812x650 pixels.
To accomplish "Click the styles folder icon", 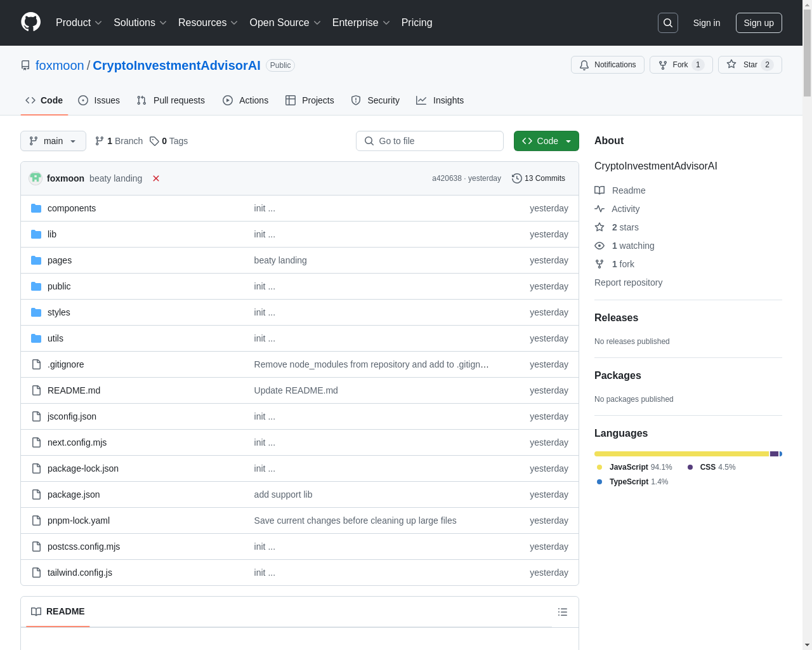I will pos(36,312).
